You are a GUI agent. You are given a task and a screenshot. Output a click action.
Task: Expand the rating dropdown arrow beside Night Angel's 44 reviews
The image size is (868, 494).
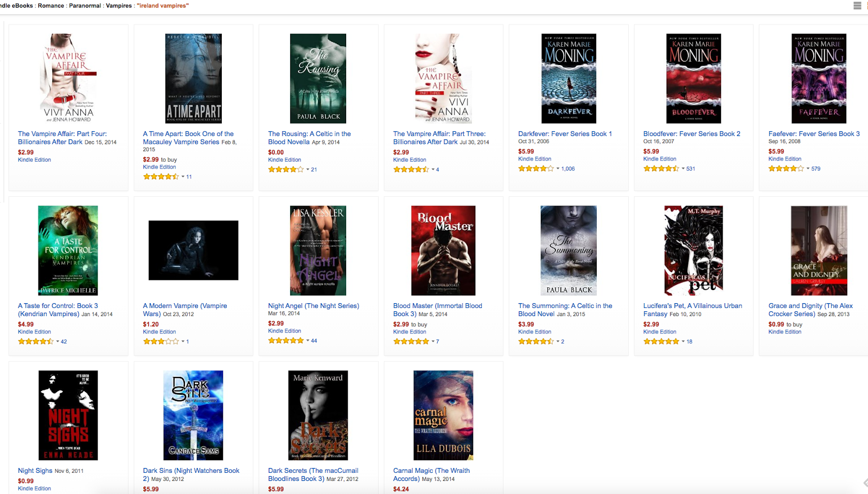(308, 341)
